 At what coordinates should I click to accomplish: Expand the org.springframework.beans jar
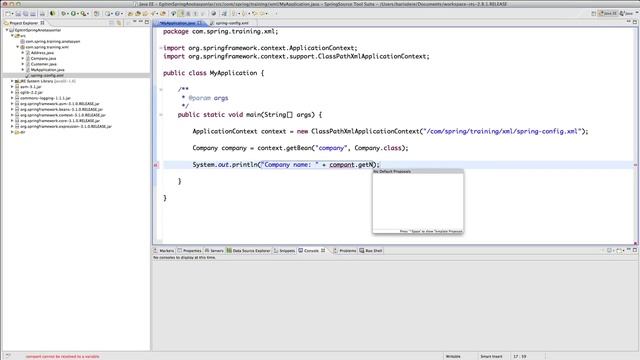(12, 109)
